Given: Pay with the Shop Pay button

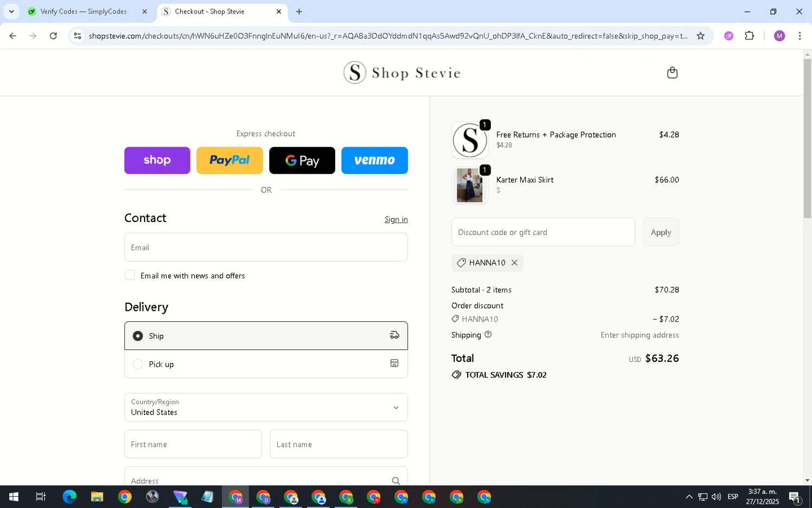Looking at the screenshot, I should [x=157, y=160].
